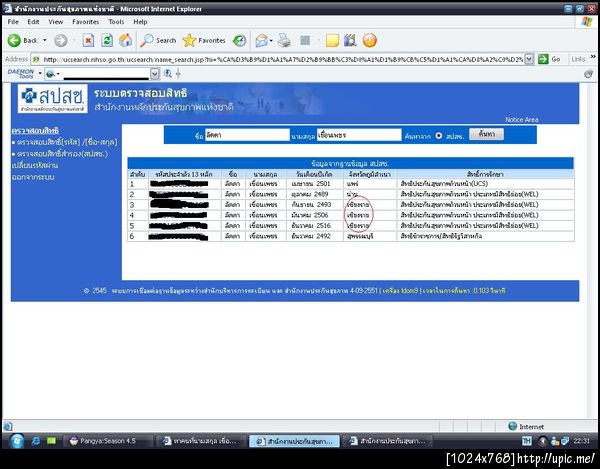Open the ตรวจสอบสิทธิ sidebar heading link
Screen dimensions: 600x469
(x=35, y=130)
